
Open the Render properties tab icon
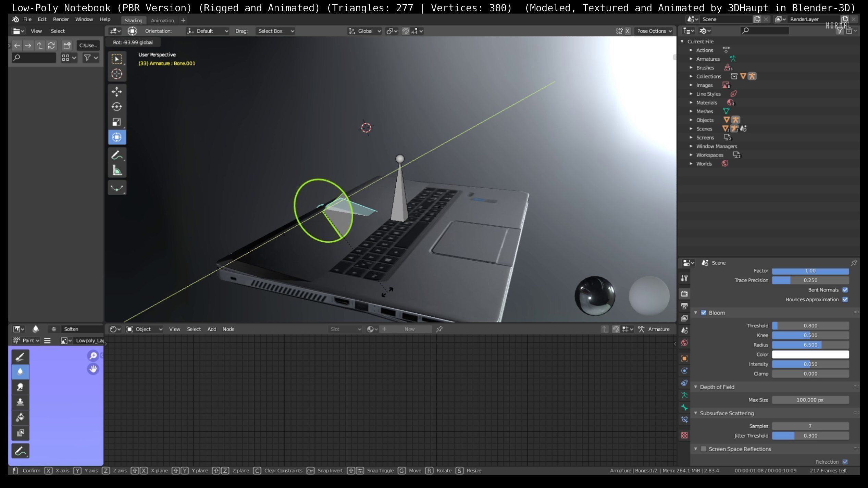684,293
